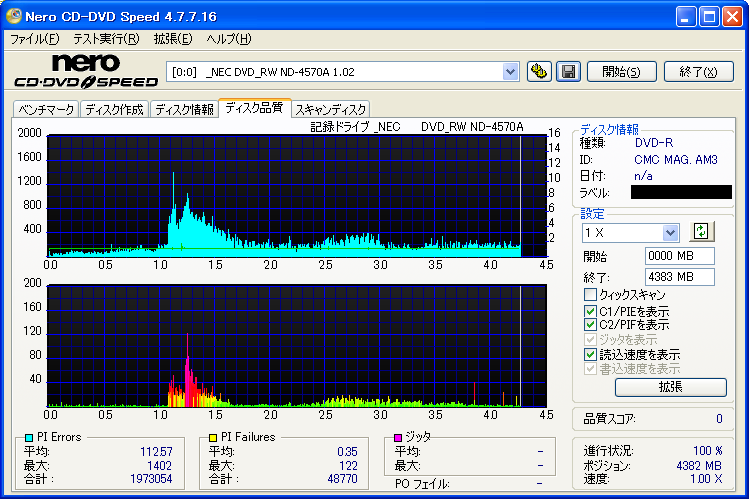Click the PO フェイル label
Viewport: 749px width, 499px height.
click(422, 484)
